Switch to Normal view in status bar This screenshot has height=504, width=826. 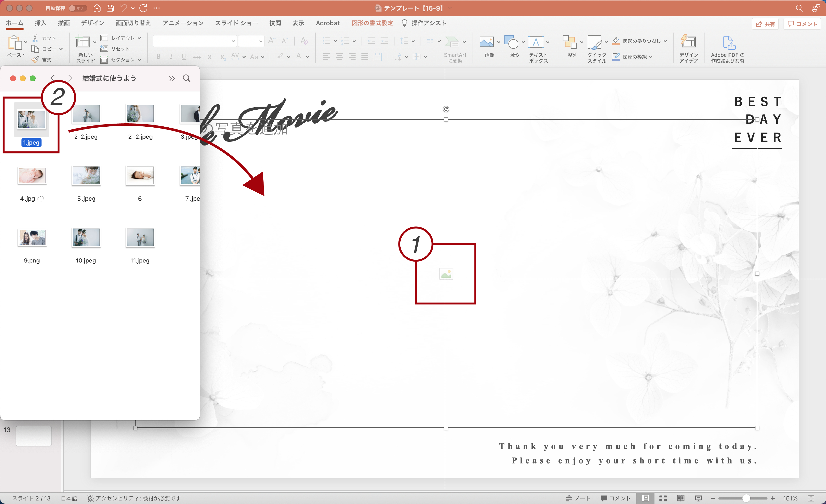[x=646, y=498]
